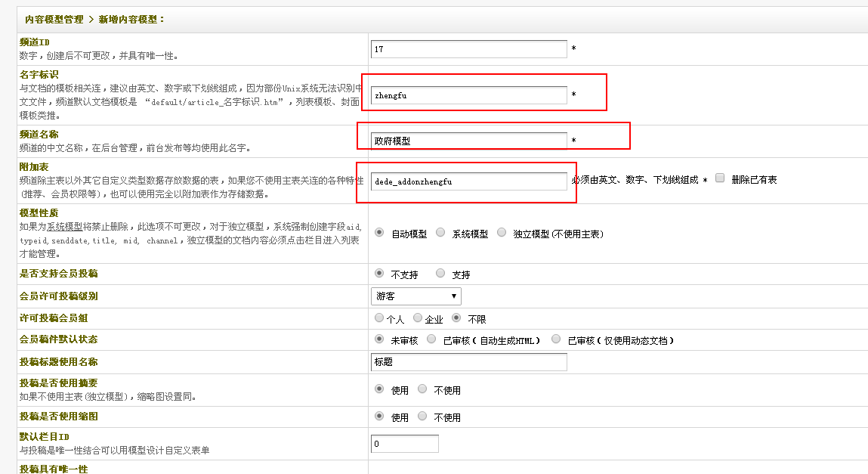Click the 会员许可投稿级别 label
Viewport: 868px width, 474px height.
[x=59, y=296]
